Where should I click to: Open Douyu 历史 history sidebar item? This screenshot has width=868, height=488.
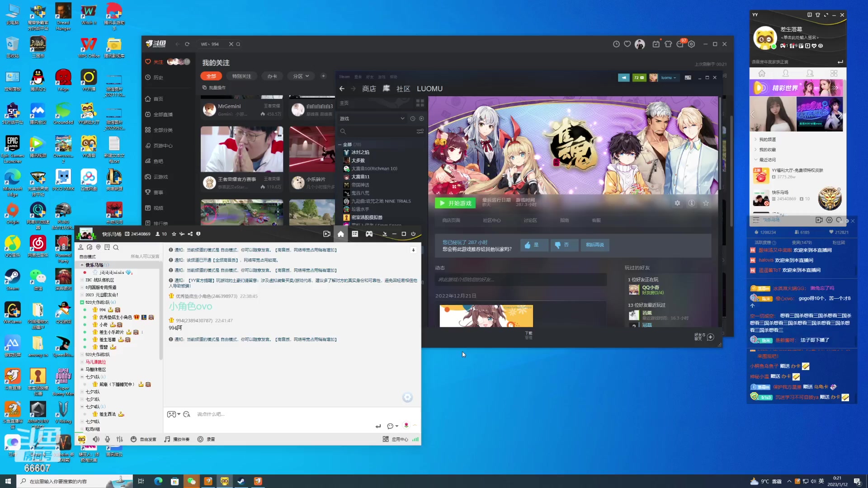154,78
